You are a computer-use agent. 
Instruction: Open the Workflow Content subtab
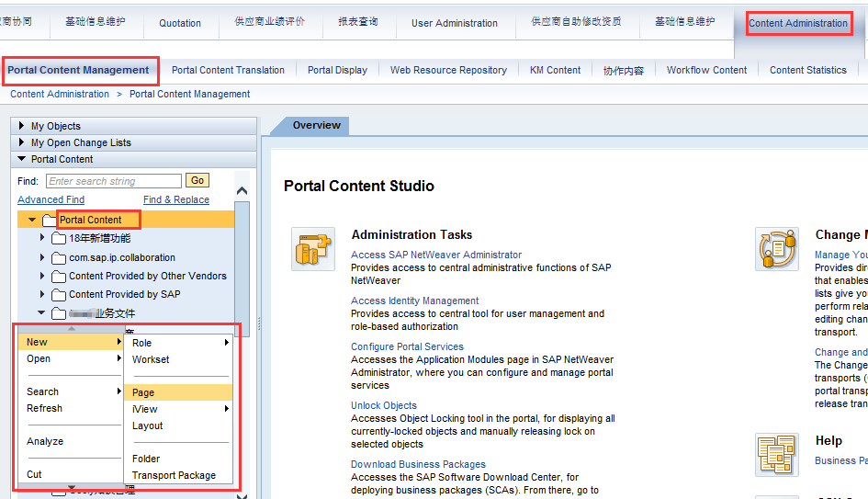click(707, 71)
